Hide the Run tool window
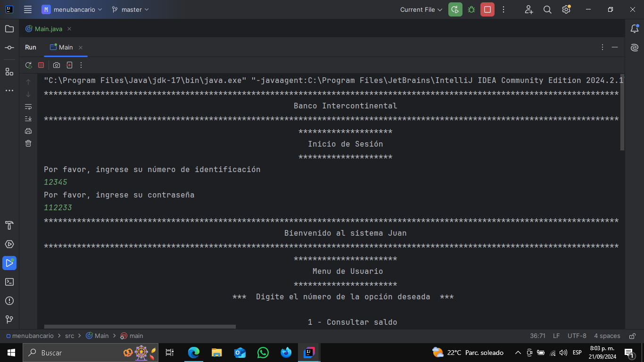The height and width of the screenshot is (362, 644). point(615,47)
